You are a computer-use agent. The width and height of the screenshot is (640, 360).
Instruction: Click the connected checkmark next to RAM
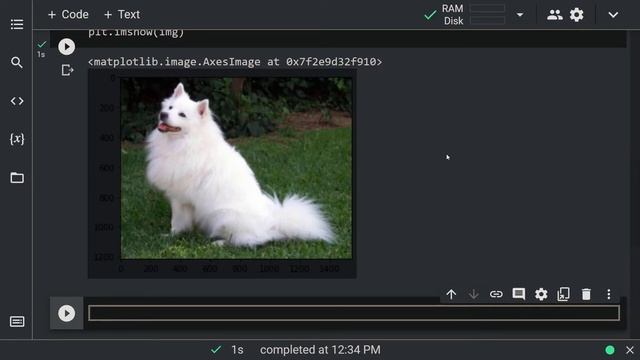click(x=430, y=15)
